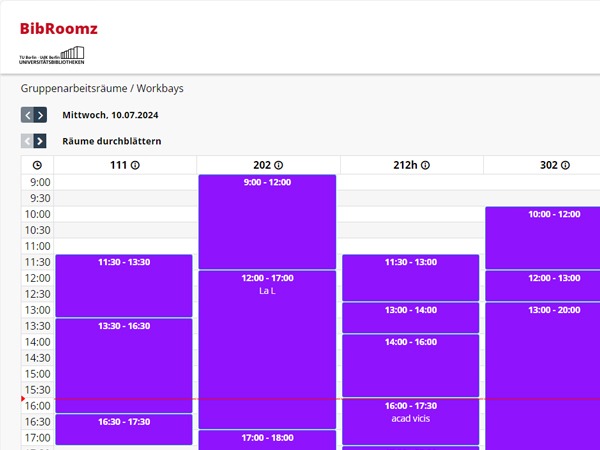
Task: Click the university library logo
Action: pos(52,55)
